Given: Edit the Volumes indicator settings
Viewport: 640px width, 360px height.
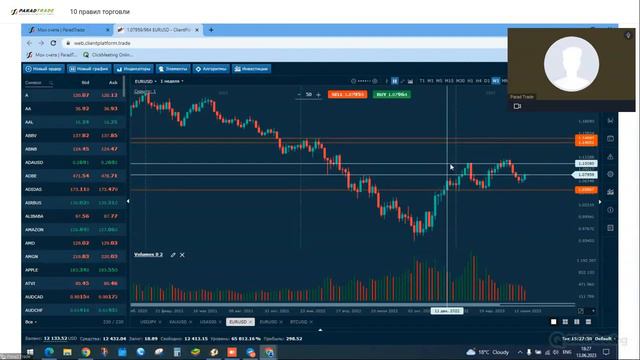Looking at the screenshot, I should coord(173,255).
